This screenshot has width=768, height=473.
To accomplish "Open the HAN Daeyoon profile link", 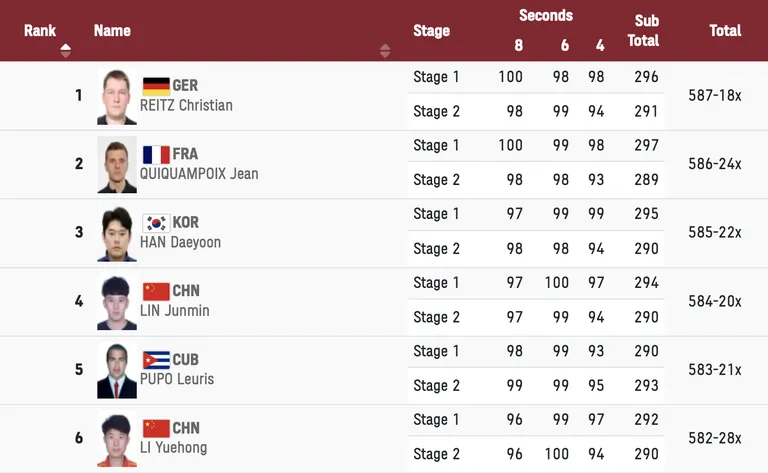I will point(180,242).
